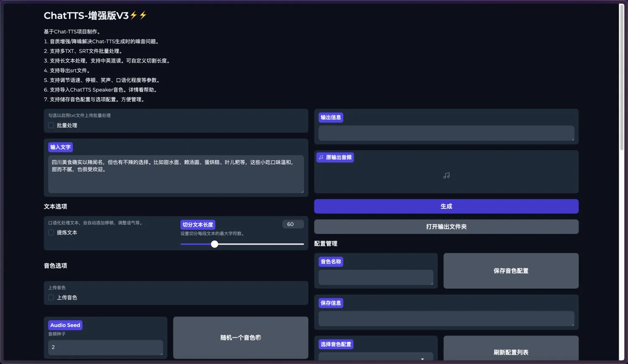The image size is (628, 364).
Task: Open the 选择音色配置 dropdown
Action: click(x=376, y=357)
